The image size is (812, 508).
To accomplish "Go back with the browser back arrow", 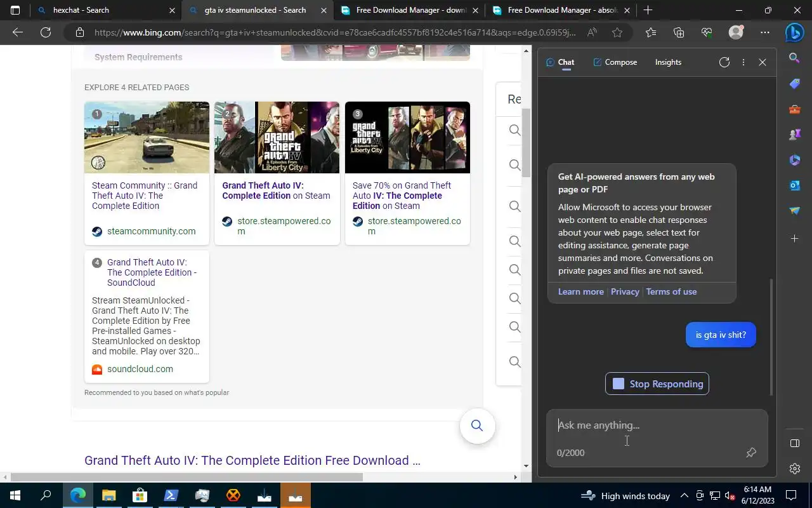I will [x=18, y=32].
